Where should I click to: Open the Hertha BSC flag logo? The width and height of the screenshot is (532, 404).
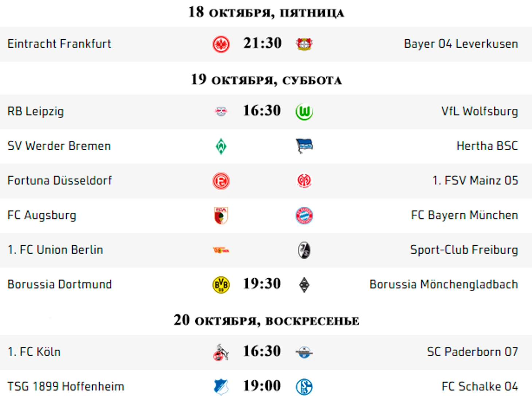click(x=304, y=146)
